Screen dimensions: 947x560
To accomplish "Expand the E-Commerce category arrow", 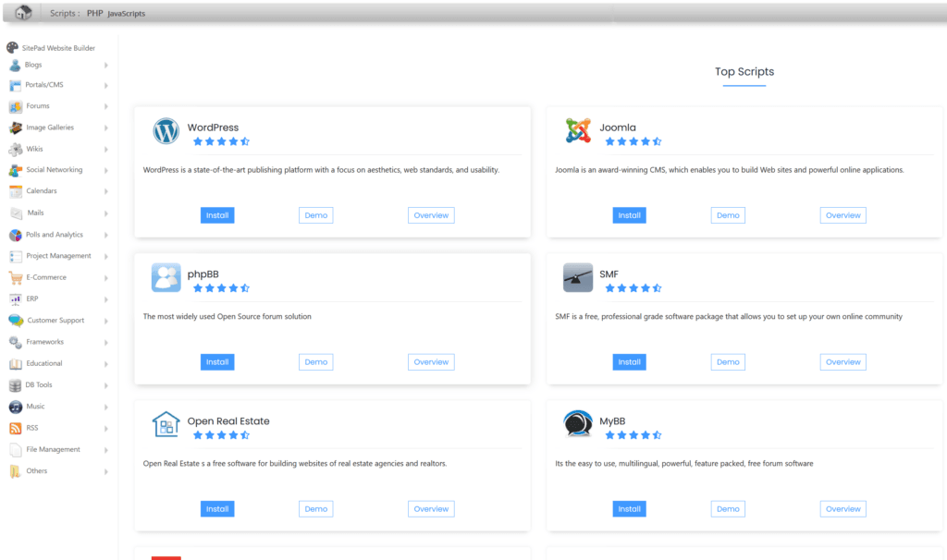I will pyautogui.click(x=105, y=278).
